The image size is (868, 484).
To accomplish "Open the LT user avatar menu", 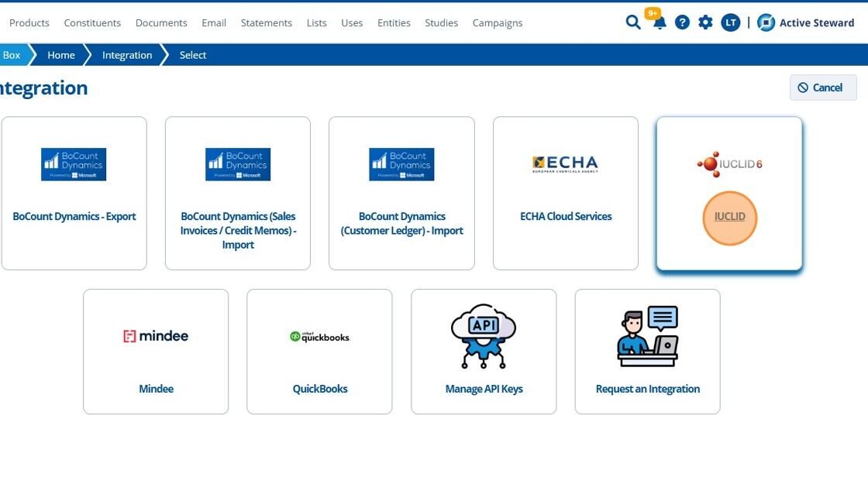I will [730, 22].
